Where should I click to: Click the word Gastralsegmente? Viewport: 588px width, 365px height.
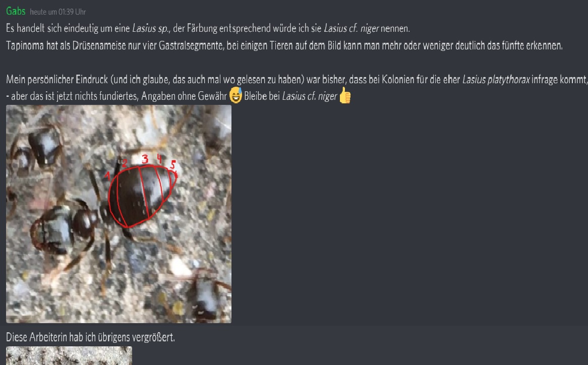point(191,46)
